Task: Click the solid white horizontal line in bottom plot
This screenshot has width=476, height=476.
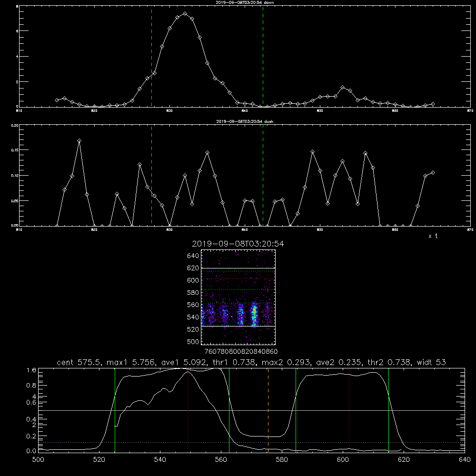Action: pos(251,410)
